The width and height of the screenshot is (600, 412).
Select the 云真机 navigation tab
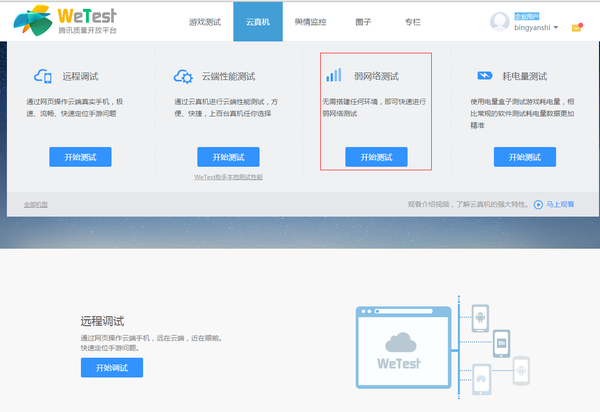point(258,21)
